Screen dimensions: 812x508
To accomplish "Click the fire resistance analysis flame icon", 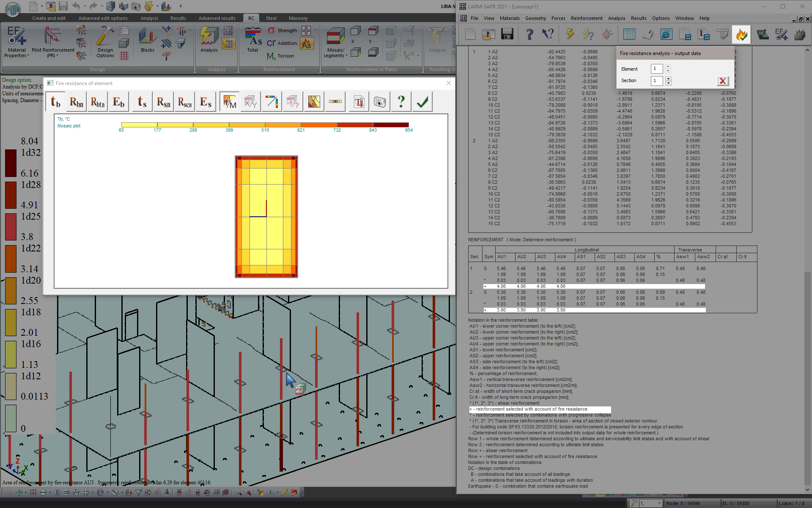I will [741, 35].
